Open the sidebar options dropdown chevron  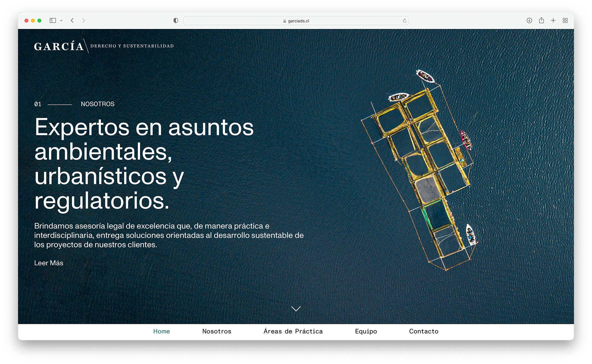point(61,21)
